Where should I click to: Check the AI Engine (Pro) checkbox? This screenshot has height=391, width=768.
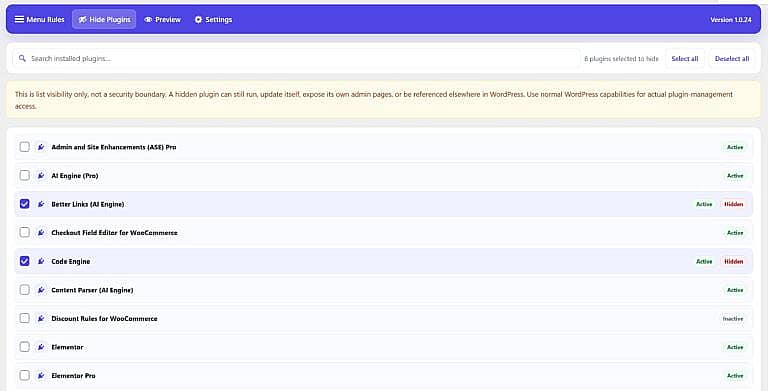[24, 175]
